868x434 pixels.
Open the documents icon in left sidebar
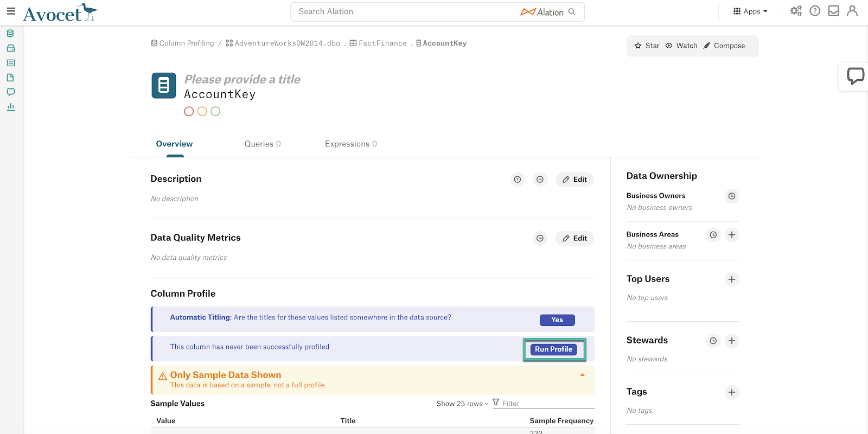tap(10, 78)
